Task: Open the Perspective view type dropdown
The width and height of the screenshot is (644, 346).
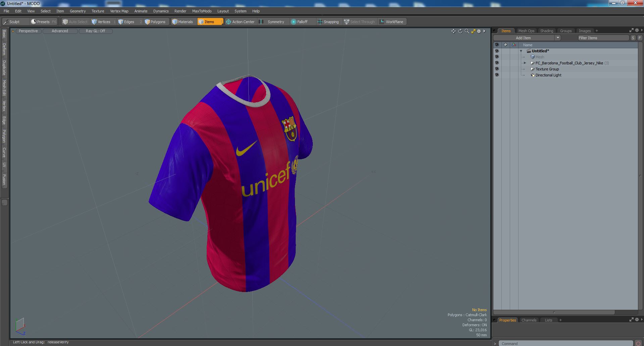Action: coord(28,31)
